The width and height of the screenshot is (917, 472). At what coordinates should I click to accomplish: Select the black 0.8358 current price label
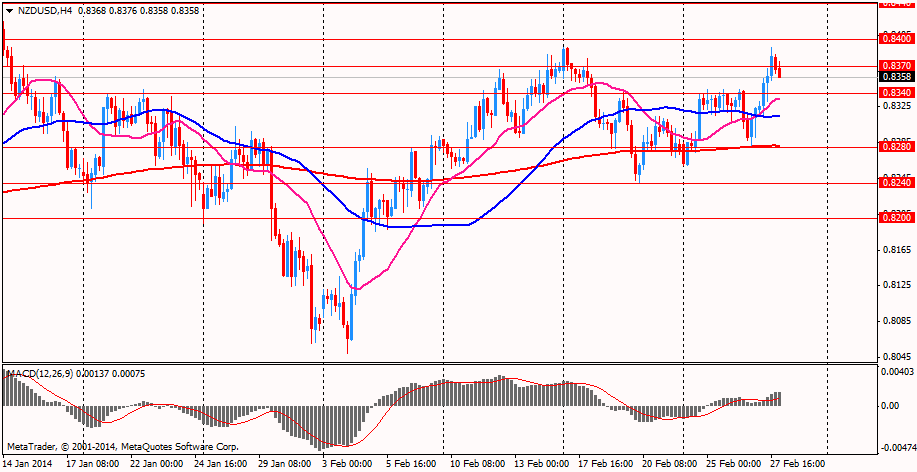point(895,76)
